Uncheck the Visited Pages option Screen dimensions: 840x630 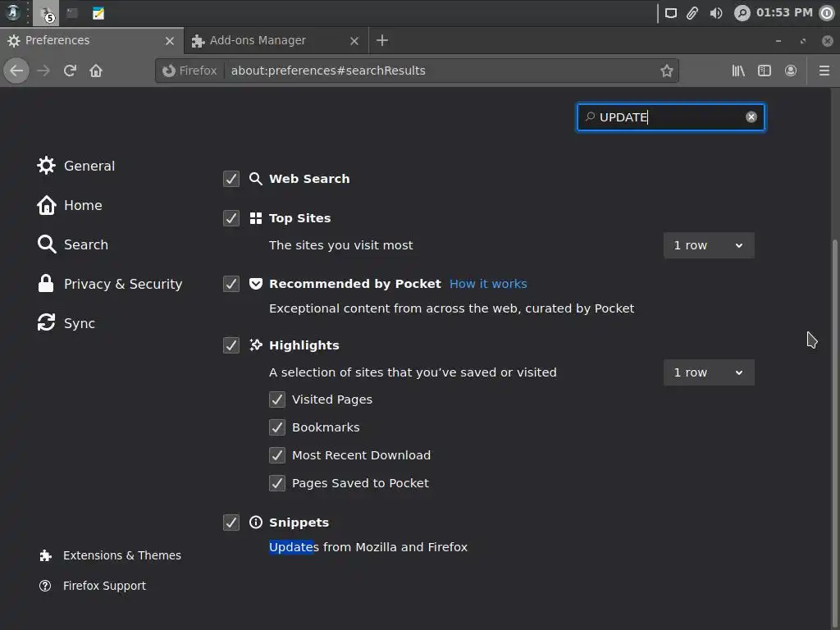[277, 399]
